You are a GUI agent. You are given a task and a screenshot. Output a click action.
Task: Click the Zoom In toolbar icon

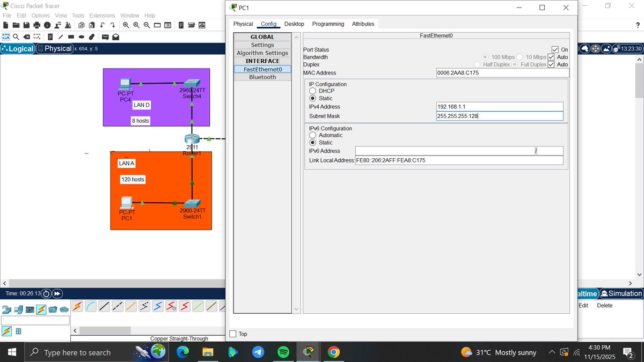[126, 25]
